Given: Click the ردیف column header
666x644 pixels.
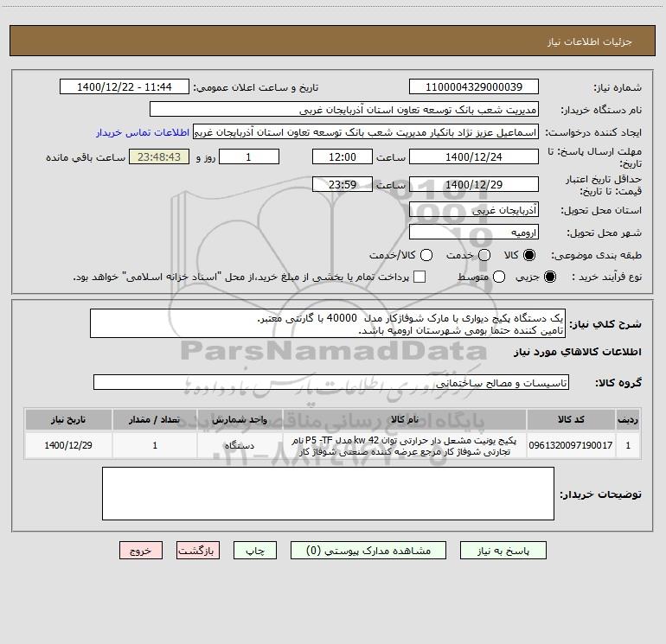Looking at the screenshot, I should [628, 419].
